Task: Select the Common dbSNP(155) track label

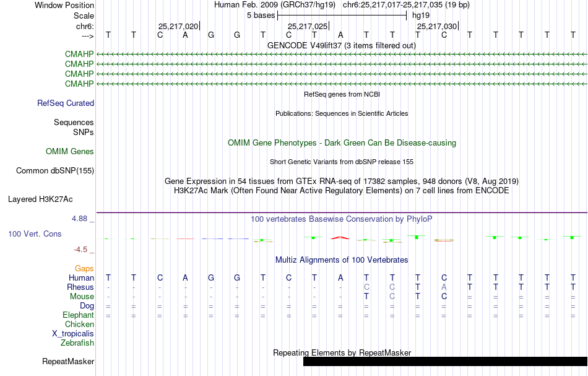Action: (55, 171)
